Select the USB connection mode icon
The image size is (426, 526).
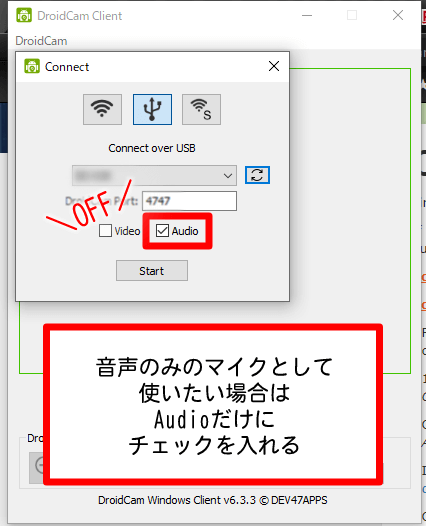(152, 109)
